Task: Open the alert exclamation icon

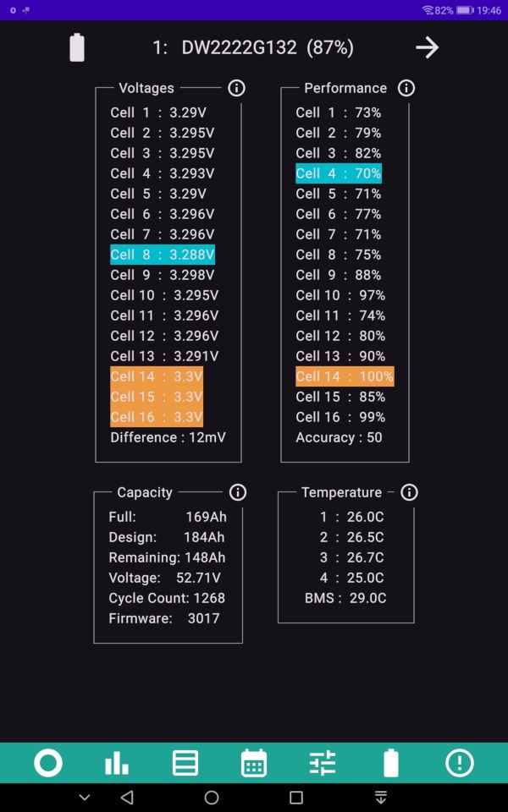Action: (x=460, y=763)
